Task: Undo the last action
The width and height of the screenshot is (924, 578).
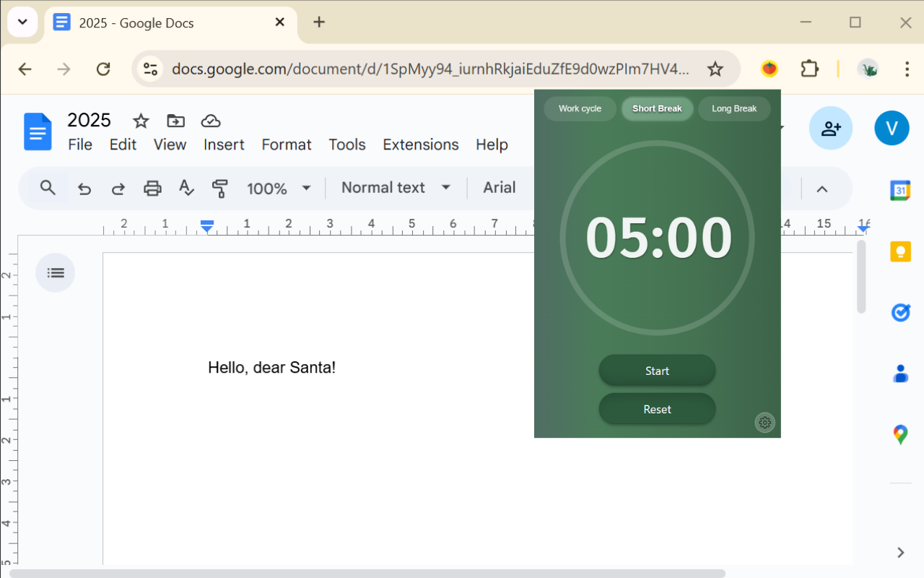Action: coord(84,189)
